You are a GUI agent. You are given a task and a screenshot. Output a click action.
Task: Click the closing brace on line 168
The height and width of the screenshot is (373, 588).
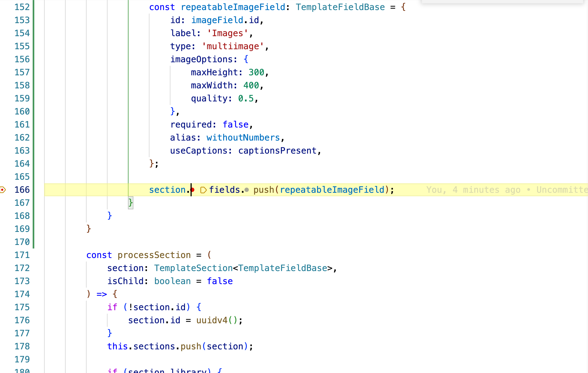pyautogui.click(x=110, y=216)
